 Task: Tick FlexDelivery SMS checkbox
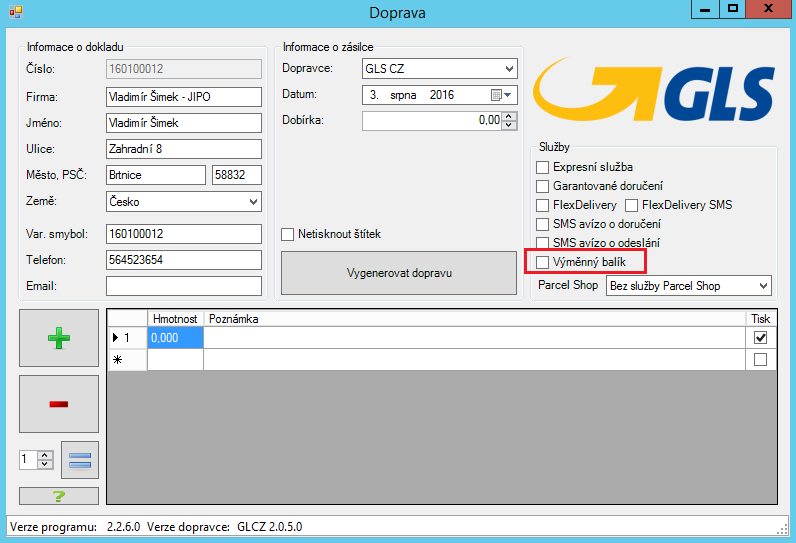[632, 205]
